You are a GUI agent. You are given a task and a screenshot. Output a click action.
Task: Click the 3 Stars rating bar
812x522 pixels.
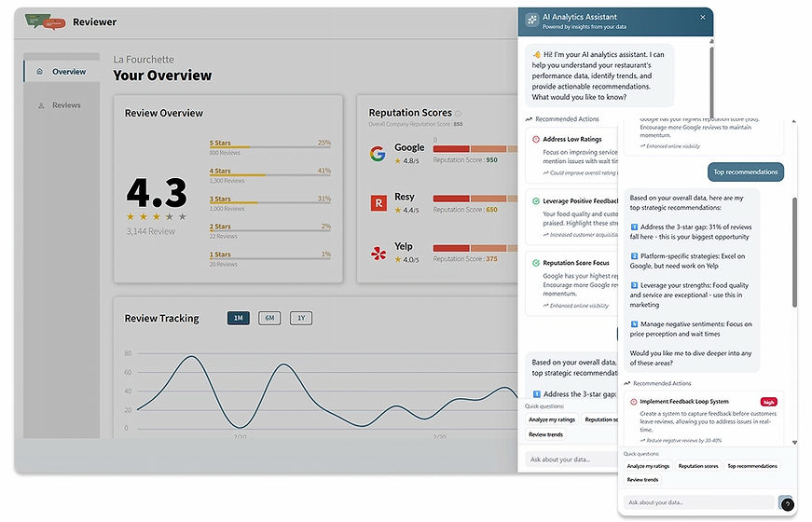tap(269, 202)
